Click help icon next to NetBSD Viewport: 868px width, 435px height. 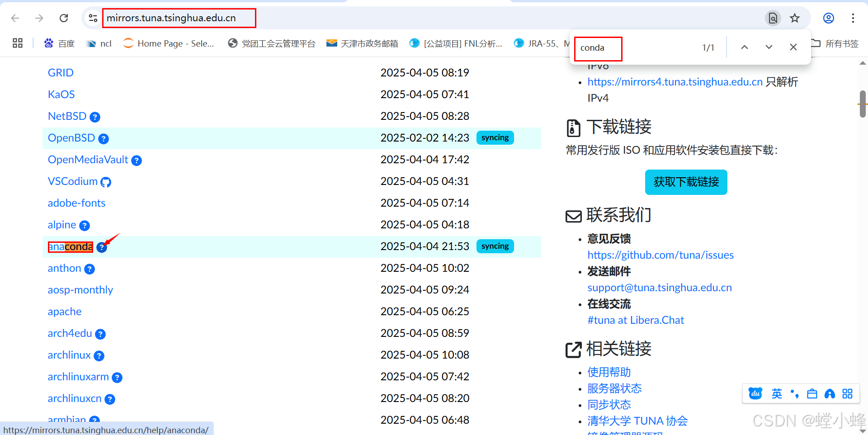(x=95, y=117)
